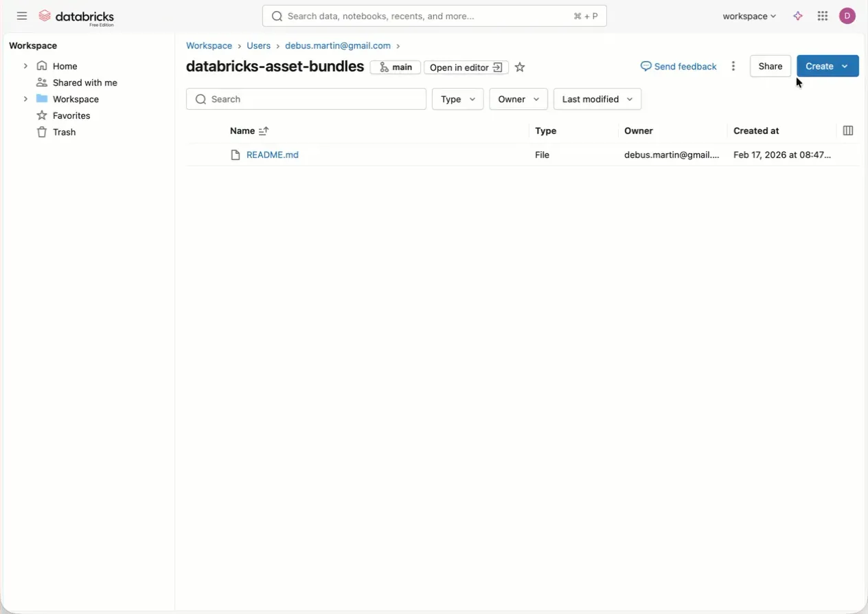Click the README.md file icon

pos(236,155)
